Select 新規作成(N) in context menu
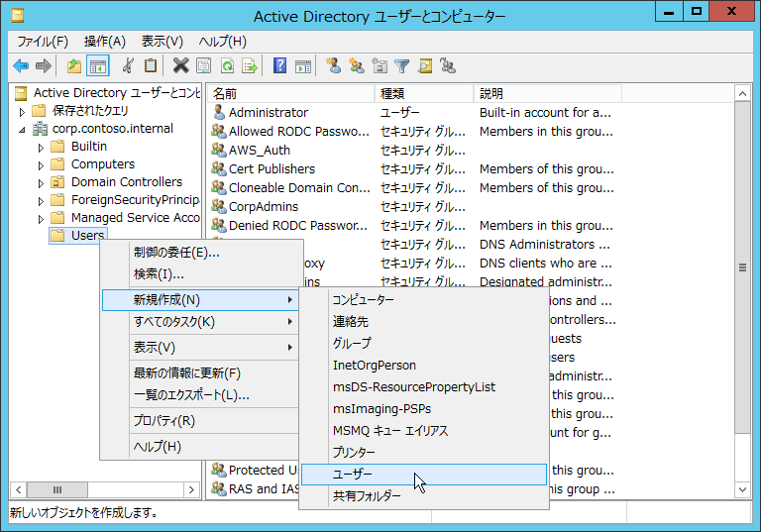Viewport: 761px width, 532px height. [199, 300]
